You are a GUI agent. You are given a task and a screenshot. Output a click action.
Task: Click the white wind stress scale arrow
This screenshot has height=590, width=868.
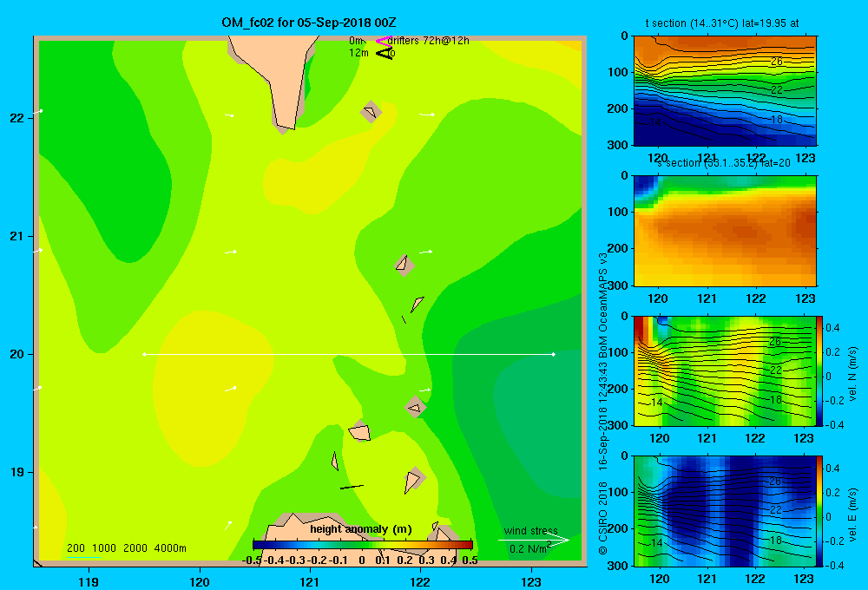[534, 541]
